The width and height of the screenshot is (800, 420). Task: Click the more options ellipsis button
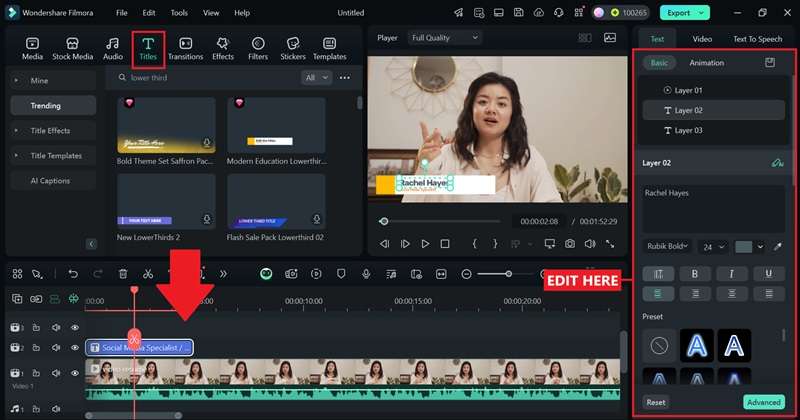tap(345, 78)
